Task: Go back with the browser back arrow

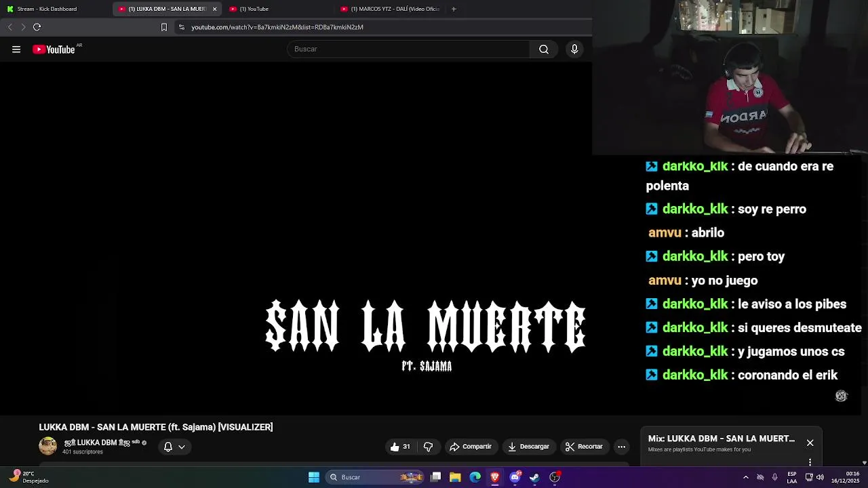Action: pos(9,27)
